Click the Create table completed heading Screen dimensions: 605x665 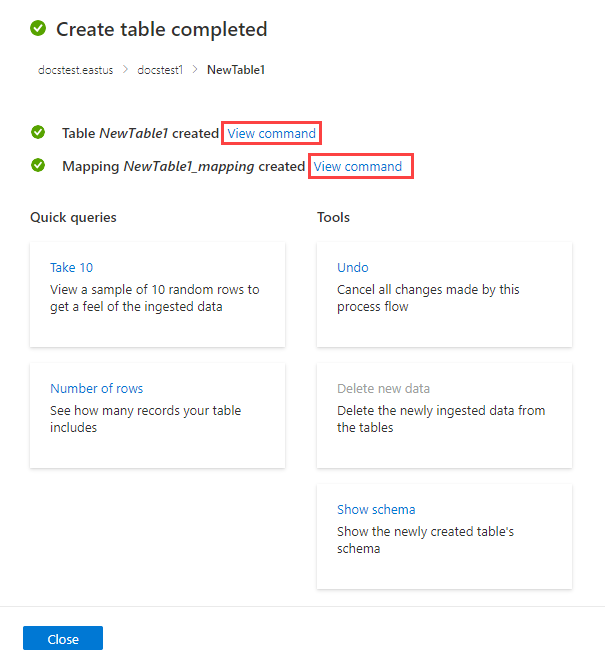161,29
